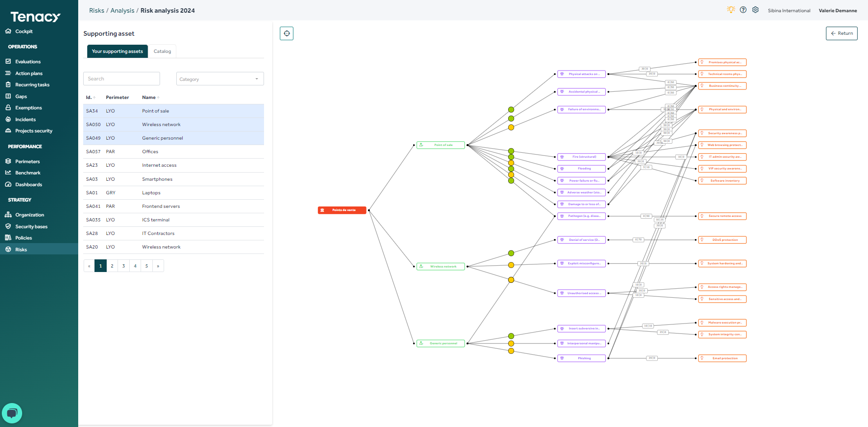Click the Security bases sidebar icon
Image resolution: width=868 pixels, height=427 pixels.
click(8, 226)
